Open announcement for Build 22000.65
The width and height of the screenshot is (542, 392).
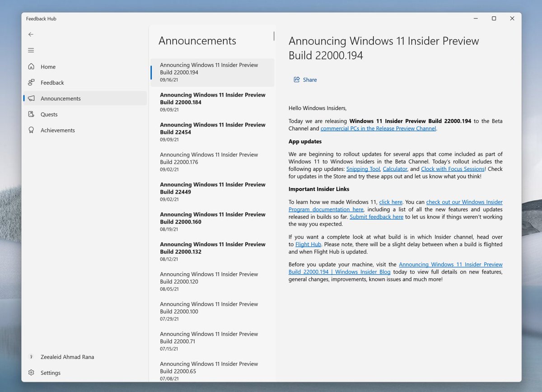coord(212,370)
